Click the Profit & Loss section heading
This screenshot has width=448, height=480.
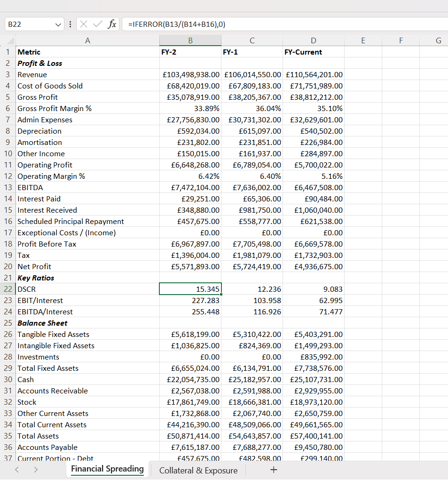click(87, 64)
